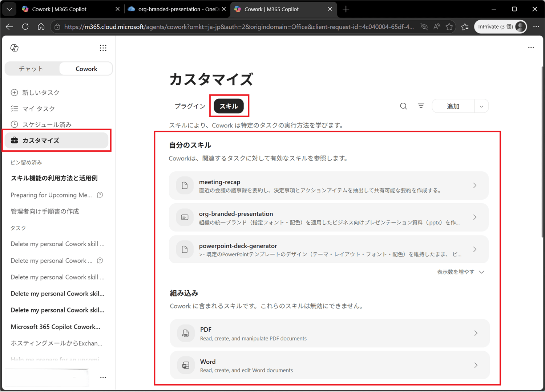
Task: Click the browser back arrow
Action: pos(9,26)
